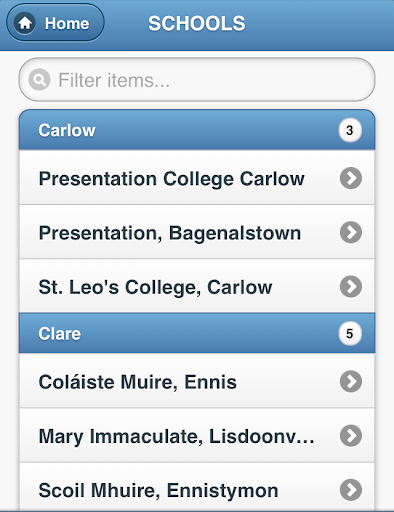
Task: Click arrow icon beside St. Leo's College
Action: coord(351,286)
